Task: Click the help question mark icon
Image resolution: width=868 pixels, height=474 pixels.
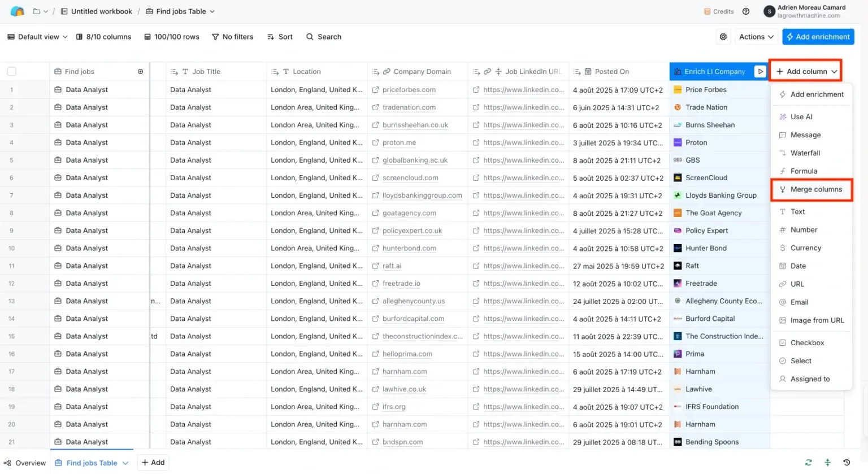Action: click(x=746, y=11)
